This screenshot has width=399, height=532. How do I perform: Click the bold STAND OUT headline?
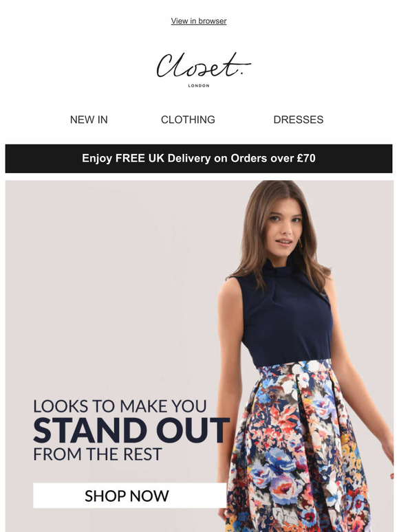(131, 430)
